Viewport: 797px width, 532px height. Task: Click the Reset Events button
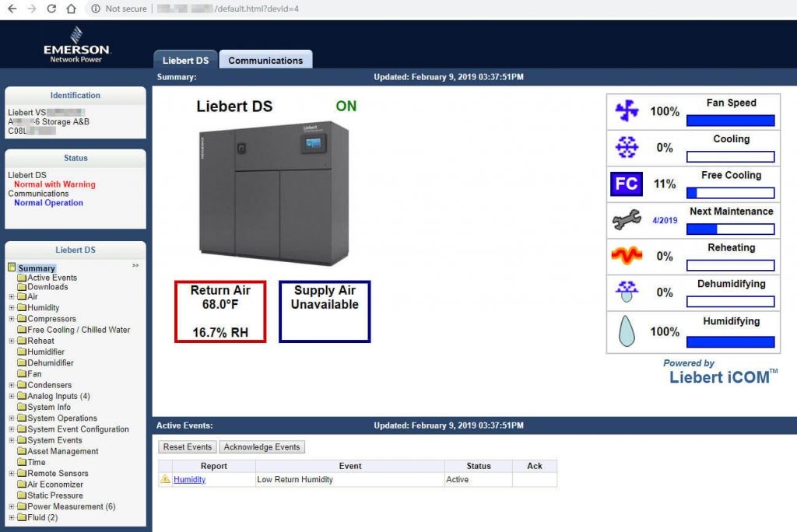click(188, 446)
